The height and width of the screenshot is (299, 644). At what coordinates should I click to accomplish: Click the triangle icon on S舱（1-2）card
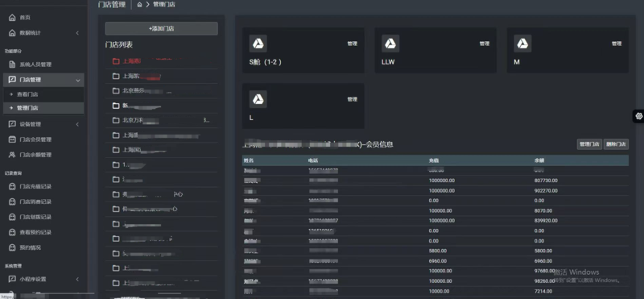[x=258, y=44]
